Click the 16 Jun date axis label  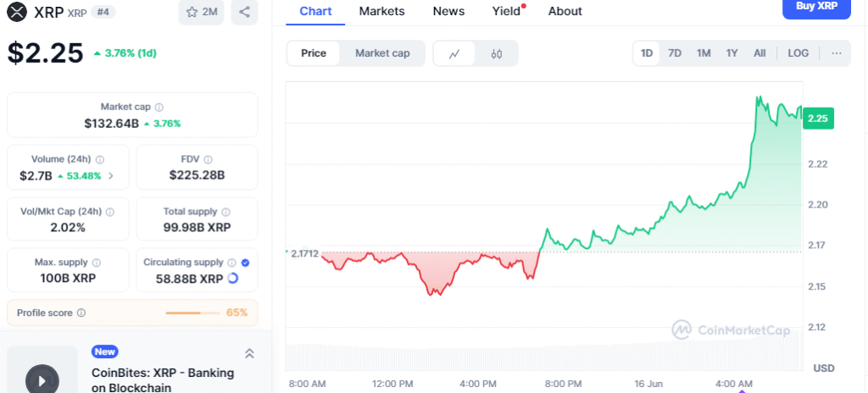click(x=647, y=384)
